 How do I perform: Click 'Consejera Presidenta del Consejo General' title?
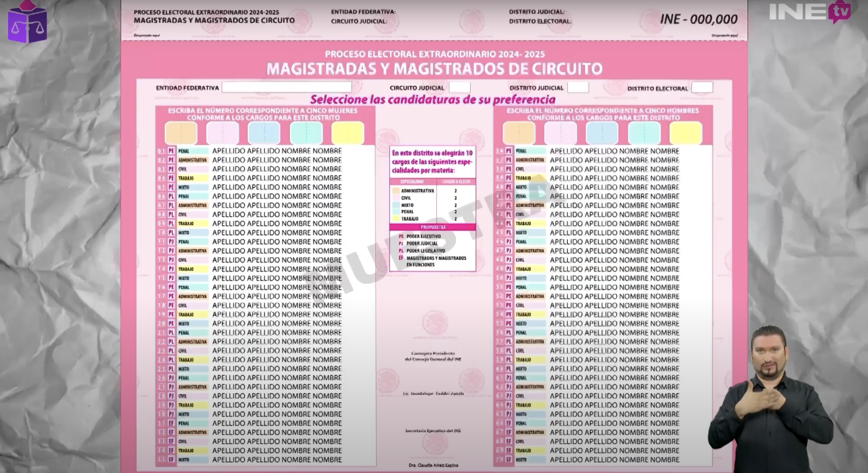click(x=433, y=357)
